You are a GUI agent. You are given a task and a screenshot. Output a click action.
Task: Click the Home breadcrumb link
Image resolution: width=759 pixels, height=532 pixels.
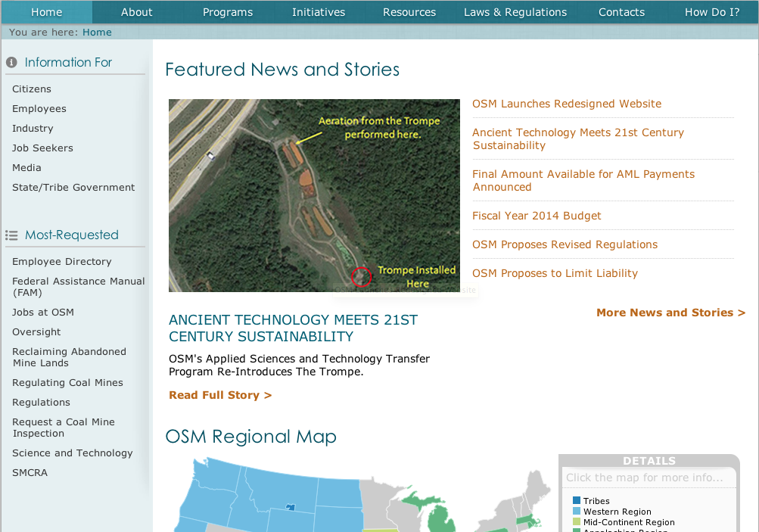tap(97, 33)
